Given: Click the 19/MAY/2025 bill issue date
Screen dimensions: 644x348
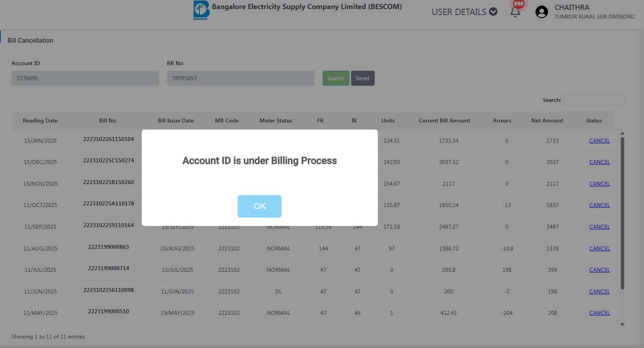Looking at the screenshot, I should click(x=177, y=313).
